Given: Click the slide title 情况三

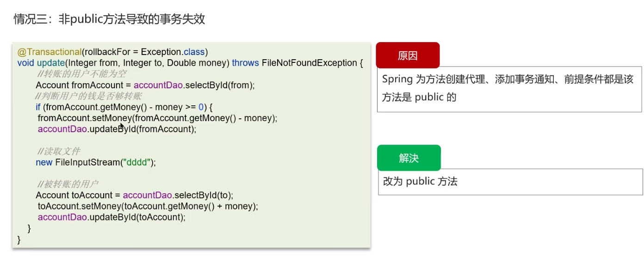Looking at the screenshot, I should (109, 19).
